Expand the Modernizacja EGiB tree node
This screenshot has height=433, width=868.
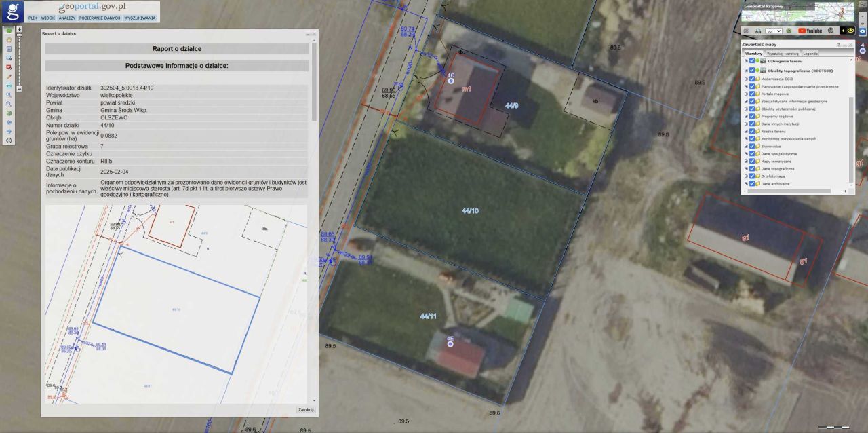(746, 79)
